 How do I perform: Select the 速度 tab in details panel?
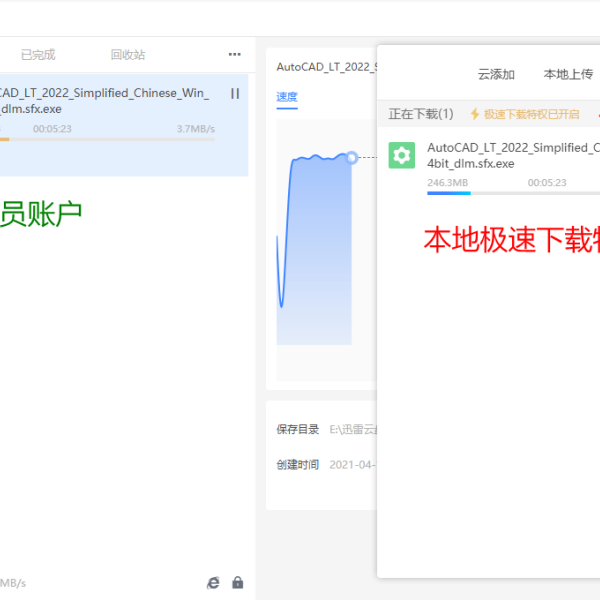click(x=287, y=97)
